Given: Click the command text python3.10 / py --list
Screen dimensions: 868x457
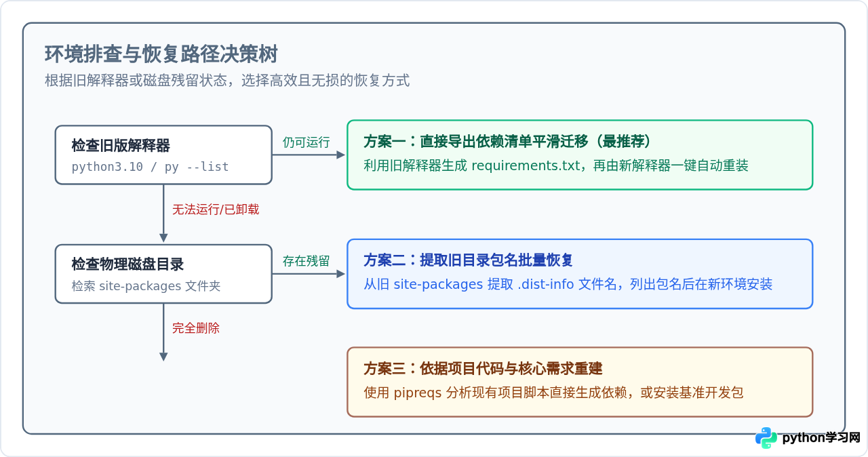Looking at the screenshot, I should pyautogui.click(x=151, y=167).
